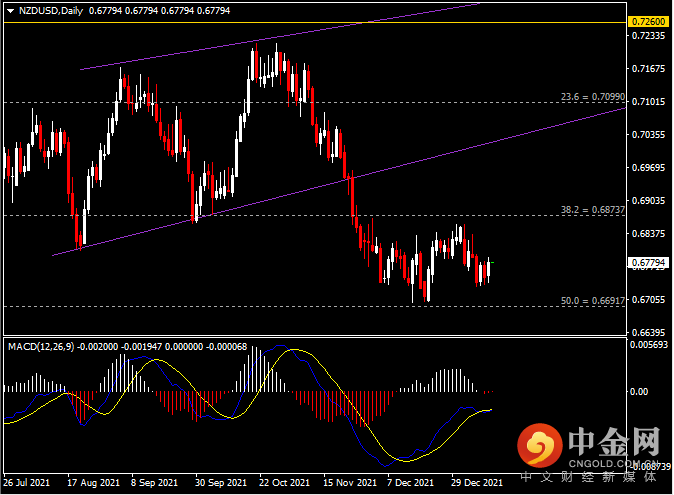Select the 23.6 = 0.70990 Fibonacci label
This screenshot has height=495, width=674.
[x=593, y=97]
